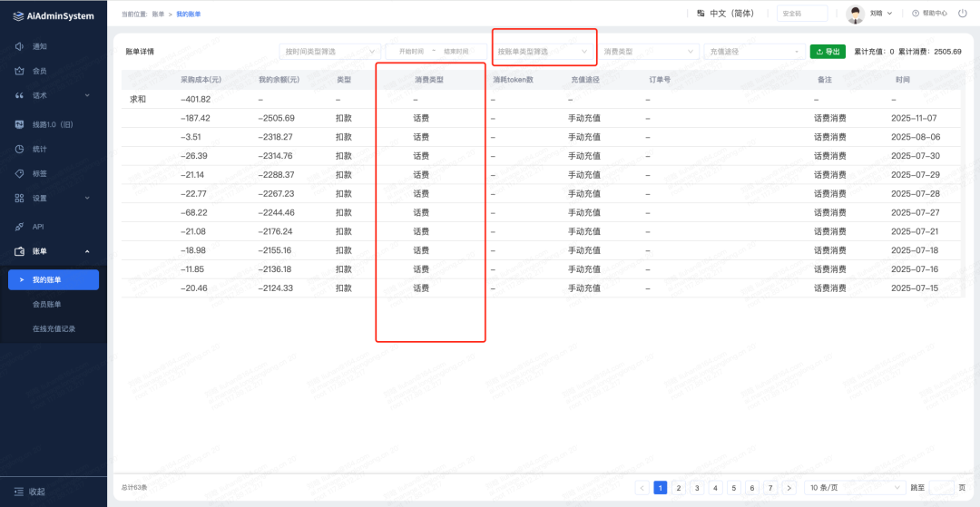Open the 帮助中心 help center link
This screenshot has width=980, height=507.
tap(929, 14)
